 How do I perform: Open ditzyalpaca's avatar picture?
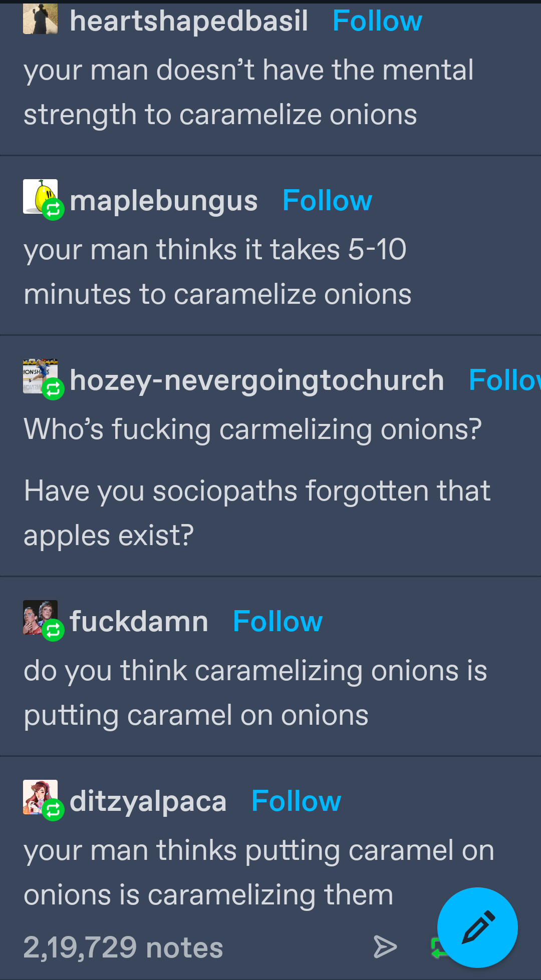coord(40,797)
